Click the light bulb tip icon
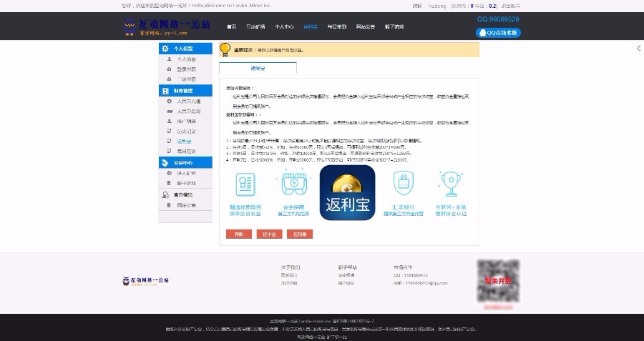Image resolution: width=644 pixels, height=341 pixels. (225, 49)
